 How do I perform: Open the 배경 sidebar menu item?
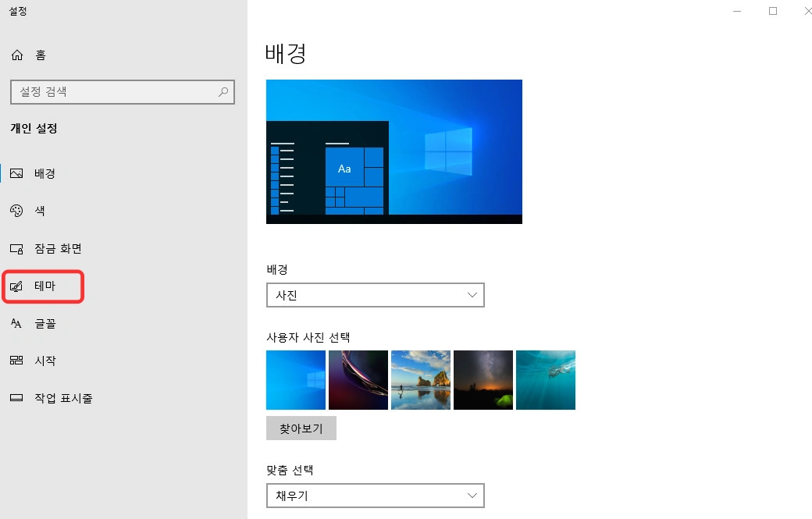(x=123, y=173)
